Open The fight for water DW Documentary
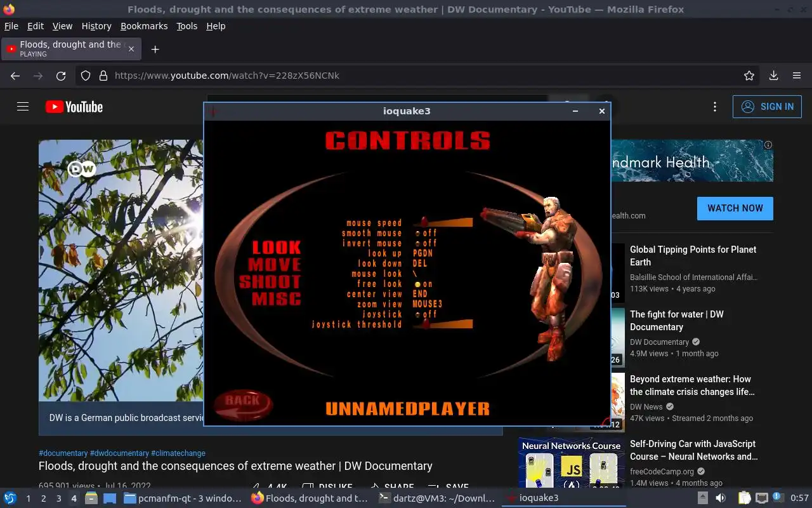Screen dimensions: 812x508 677,321
